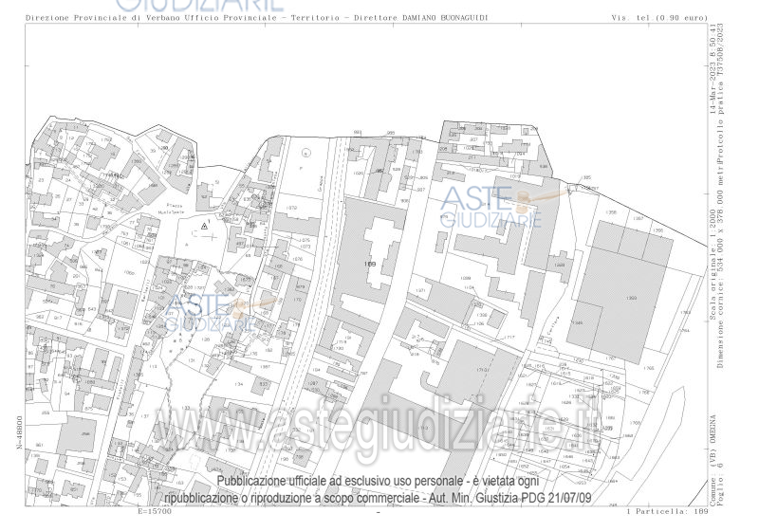Viewport: 759px width, 532px height.
Task: Click parcel number 1972
Action: [292, 208]
